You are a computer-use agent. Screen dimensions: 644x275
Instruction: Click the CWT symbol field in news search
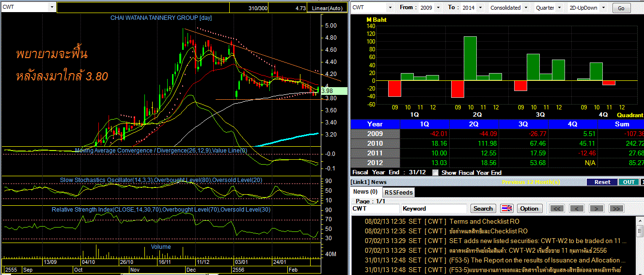pos(376,208)
